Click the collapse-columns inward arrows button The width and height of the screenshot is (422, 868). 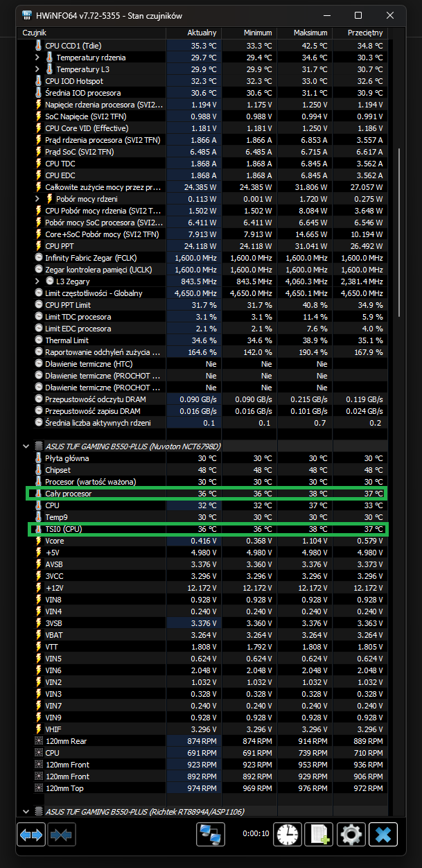point(61,835)
